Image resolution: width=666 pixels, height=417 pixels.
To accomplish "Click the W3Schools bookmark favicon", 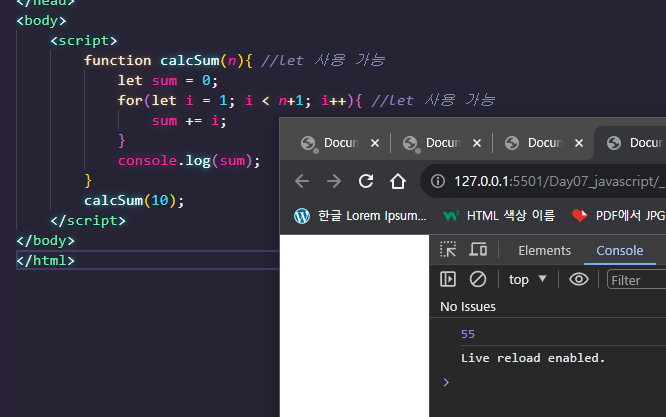I will pyautogui.click(x=451, y=216).
